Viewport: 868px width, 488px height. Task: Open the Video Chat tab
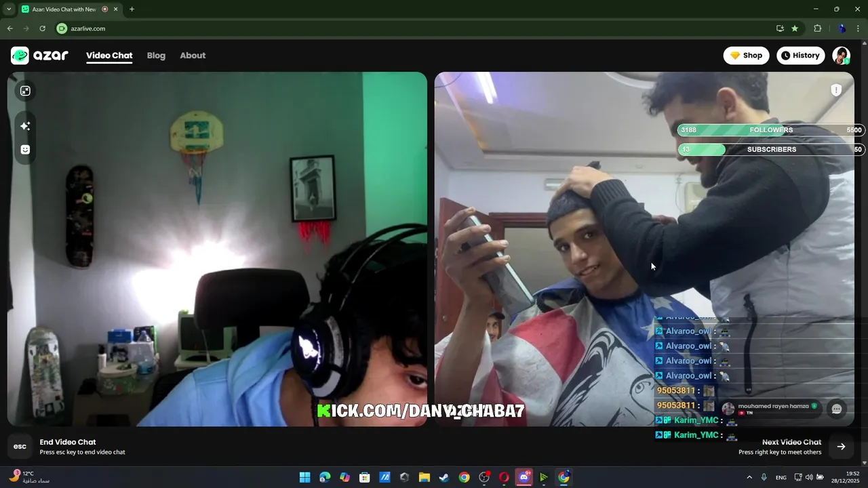point(109,56)
